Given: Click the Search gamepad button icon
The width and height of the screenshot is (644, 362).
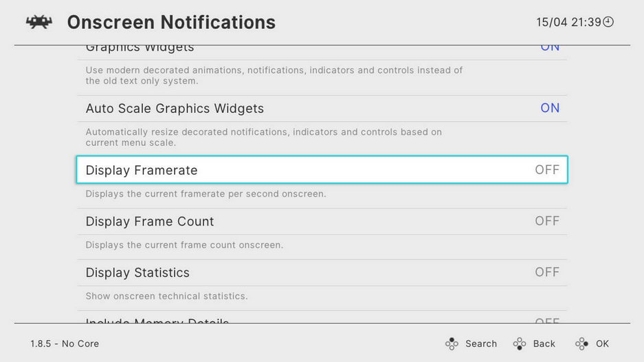Looking at the screenshot, I should click(x=452, y=343).
